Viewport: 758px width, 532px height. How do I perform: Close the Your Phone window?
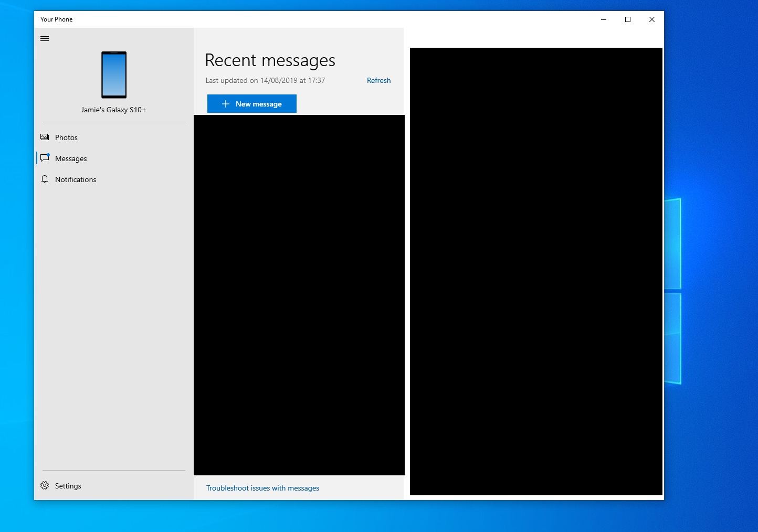pyautogui.click(x=652, y=19)
